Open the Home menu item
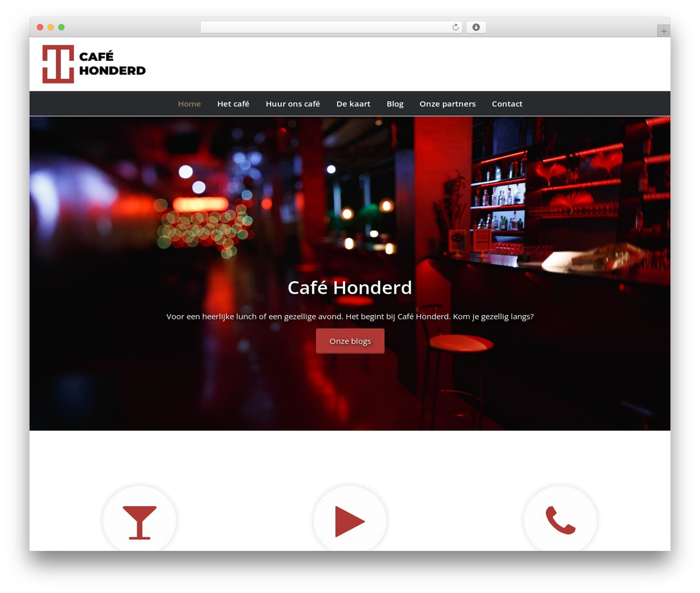 (x=189, y=104)
